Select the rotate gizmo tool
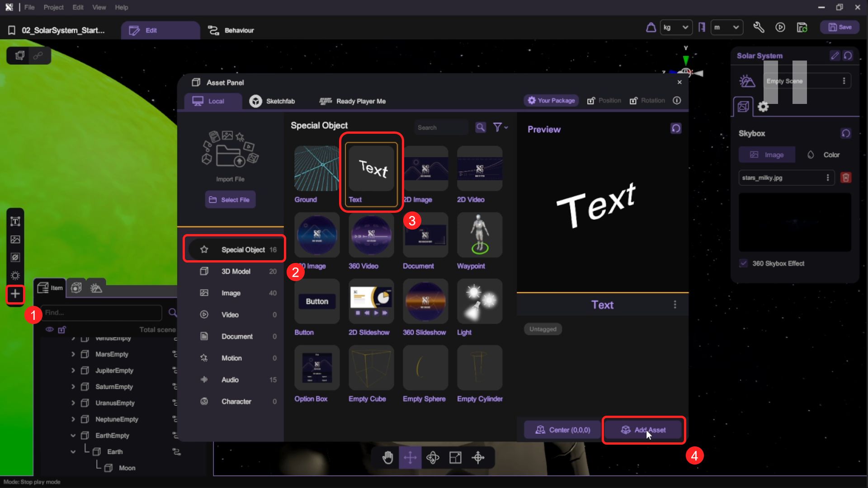Viewport: 868px width, 488px height. (433, 458)
